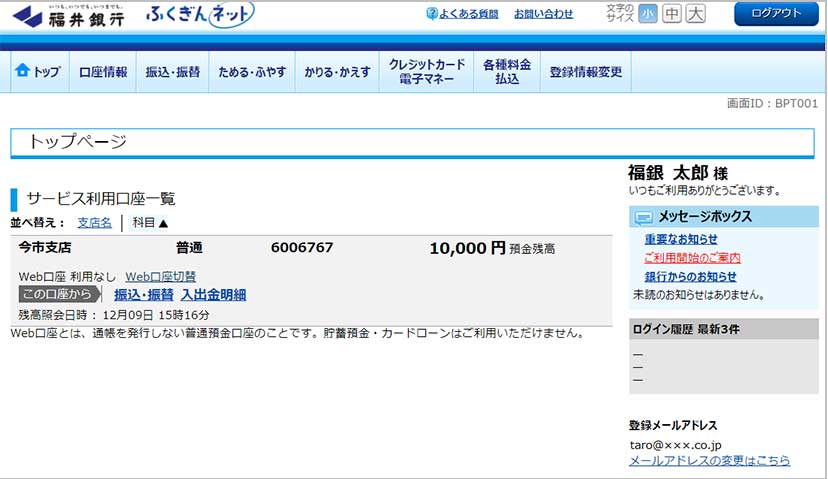Click the home icon in トップ
This screenshot has width=828, height=479.
tap(22, 70)
